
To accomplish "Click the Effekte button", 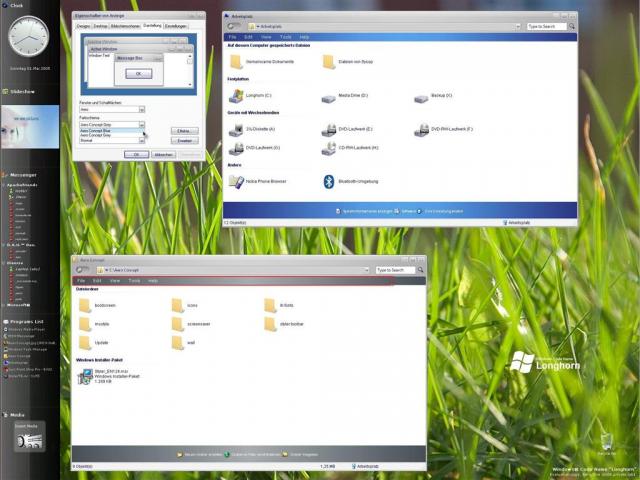I will (184, 131).
